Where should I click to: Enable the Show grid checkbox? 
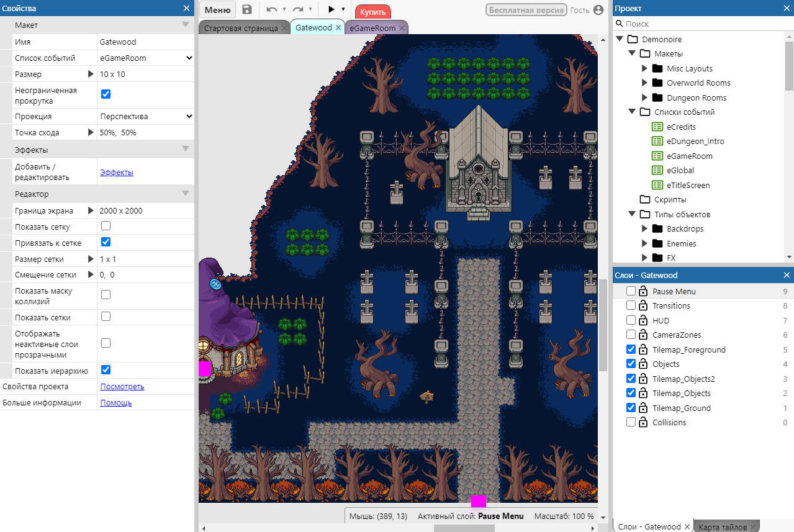coord(106,226)
